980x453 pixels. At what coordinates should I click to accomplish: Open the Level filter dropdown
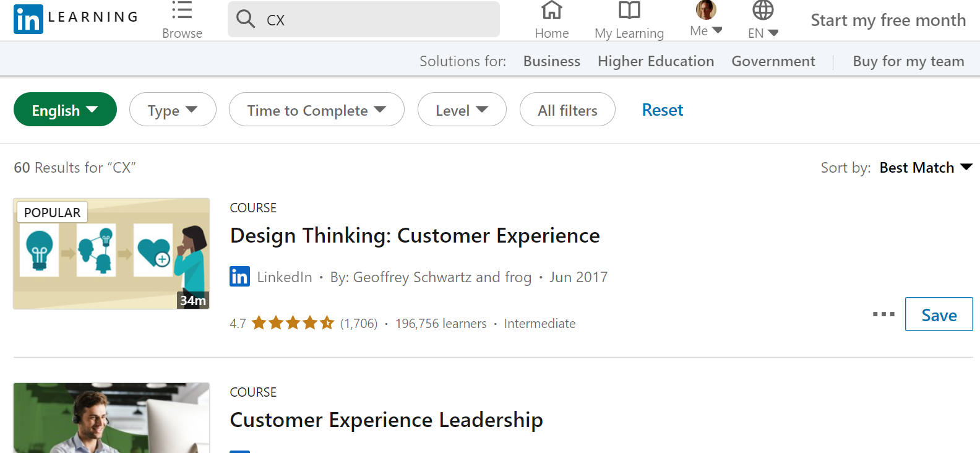[462, 110]
